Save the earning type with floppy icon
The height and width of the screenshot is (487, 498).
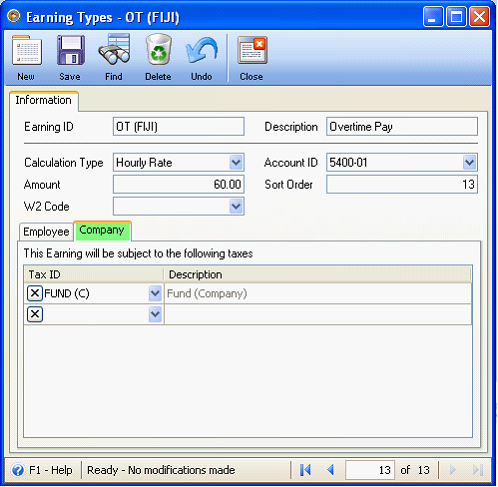(71, 50)
